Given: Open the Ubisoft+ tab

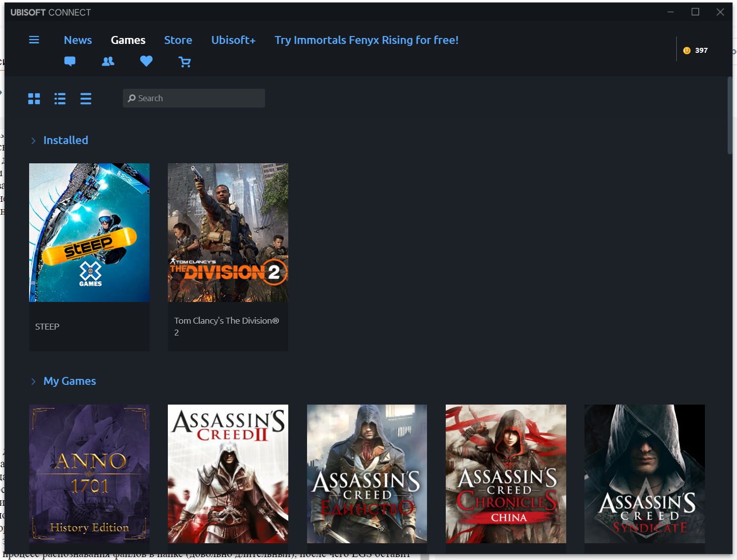Looking at the screenshot, I should tap(233, 40).
